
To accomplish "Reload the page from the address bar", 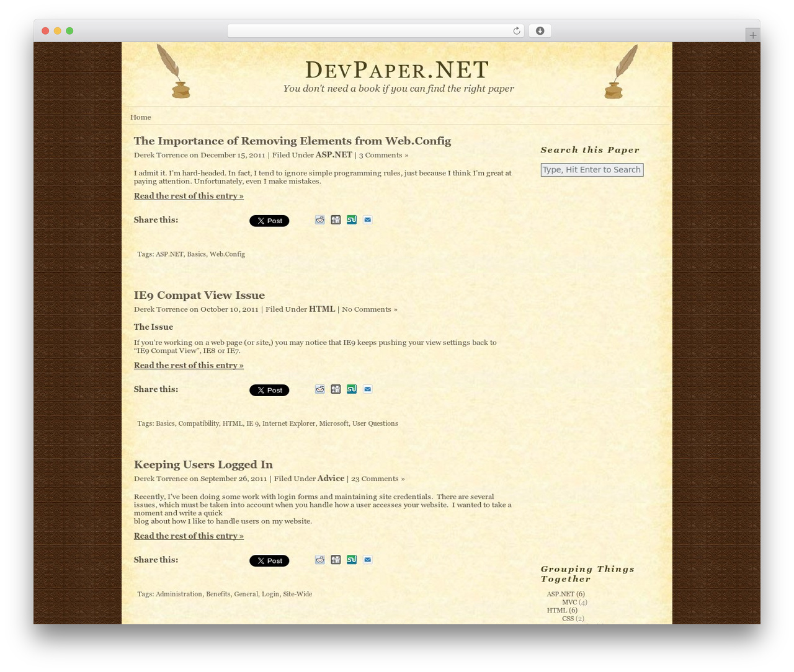I will [x=516, y=31].
